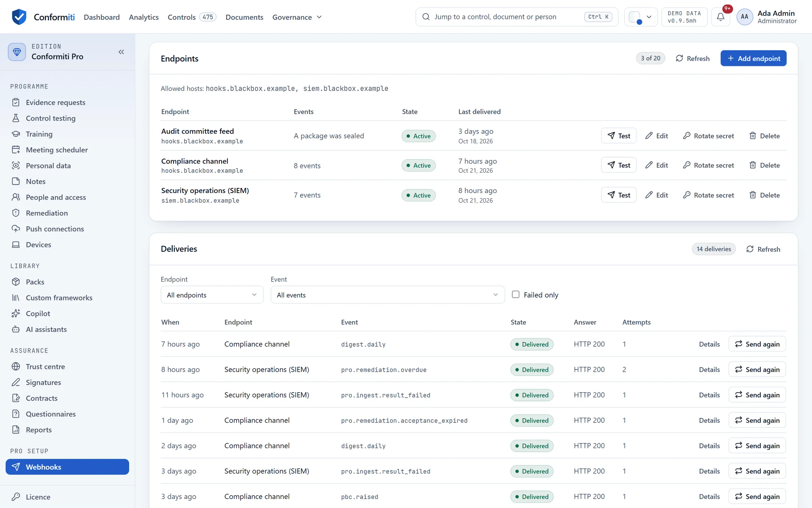The image size is (812, 508).
Task: Open Trust centre
Action: tap(67, 366)
